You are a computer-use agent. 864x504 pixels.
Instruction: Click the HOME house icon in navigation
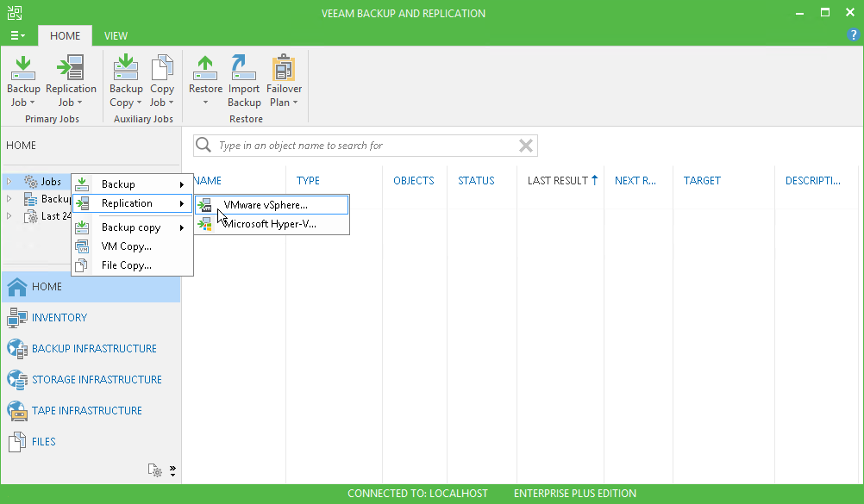[17, 287]
